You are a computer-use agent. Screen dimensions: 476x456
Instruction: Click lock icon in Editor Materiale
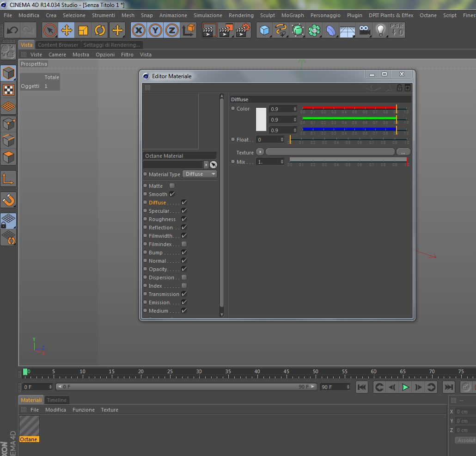pos(399,88)
